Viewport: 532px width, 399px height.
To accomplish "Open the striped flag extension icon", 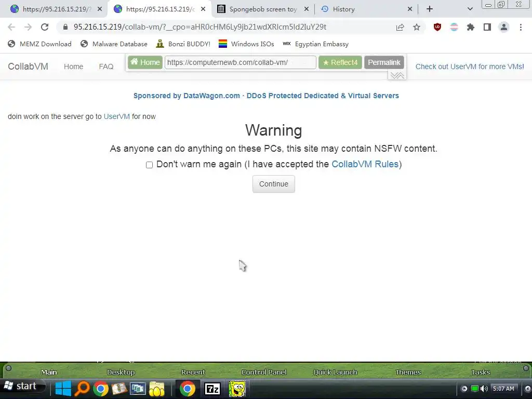I will click(454, 27).
